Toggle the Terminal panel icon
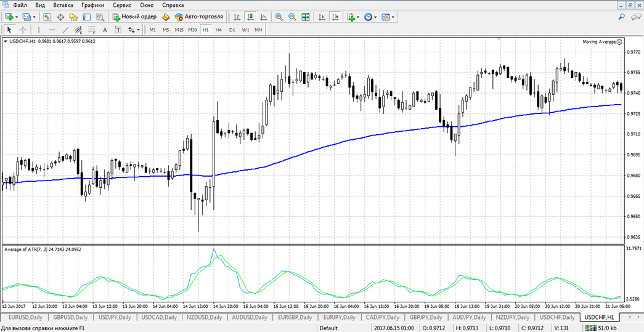 click(87, 17)
